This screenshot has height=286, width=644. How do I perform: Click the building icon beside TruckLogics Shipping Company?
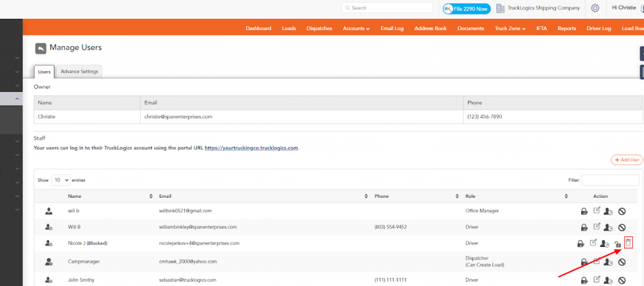point(500,8)
